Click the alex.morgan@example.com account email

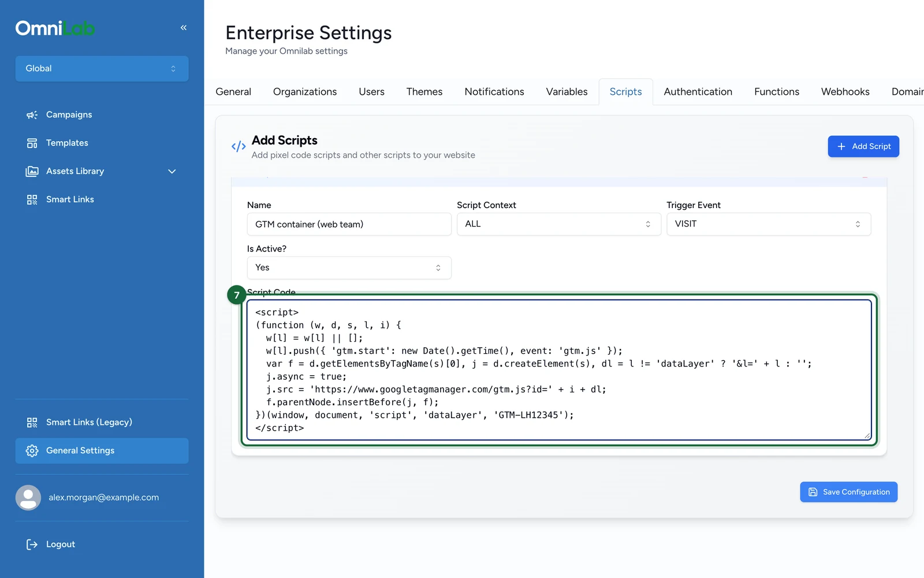(103, 498)
